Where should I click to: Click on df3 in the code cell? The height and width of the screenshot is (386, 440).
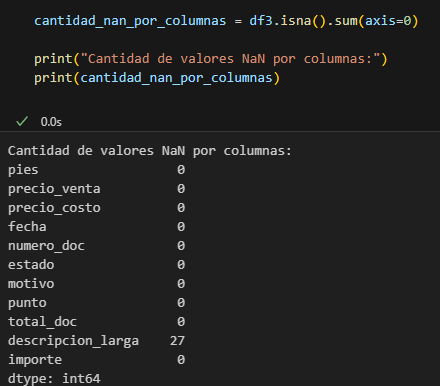[x=261, y=21]
